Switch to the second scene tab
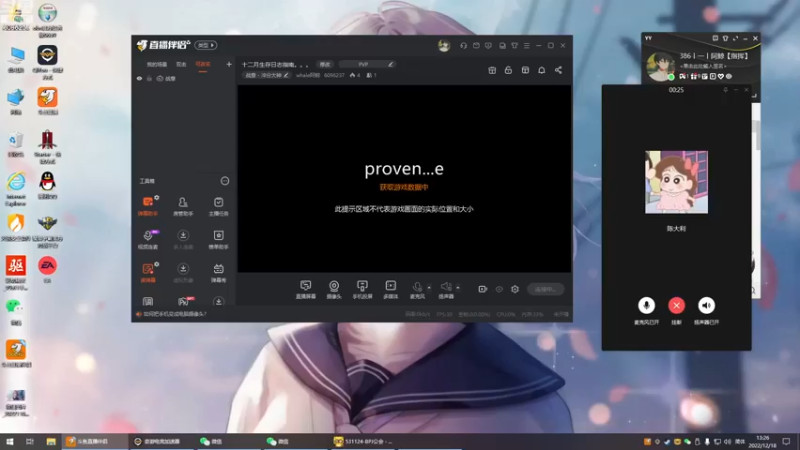The width and height of the screenshot is (800, 450). coord(181,64)
